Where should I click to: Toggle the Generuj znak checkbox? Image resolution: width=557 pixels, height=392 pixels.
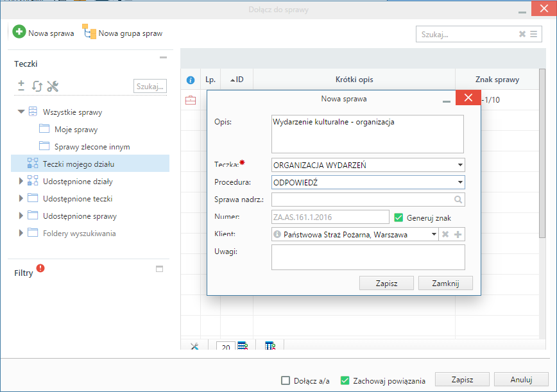398,217
